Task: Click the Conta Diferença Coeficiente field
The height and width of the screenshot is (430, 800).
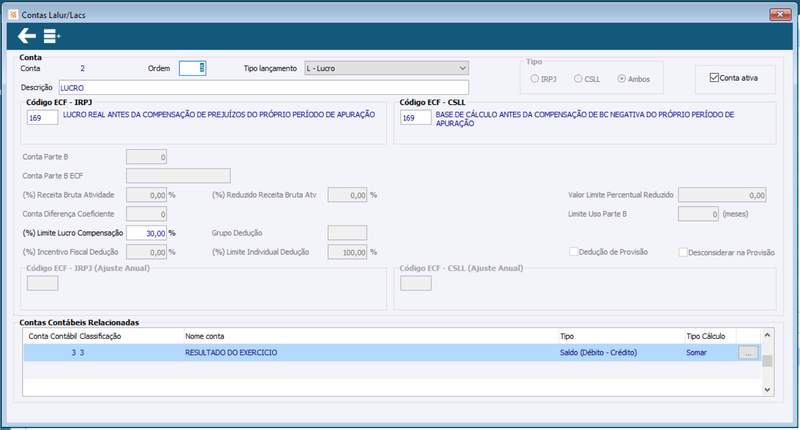Action: (146, 214)
